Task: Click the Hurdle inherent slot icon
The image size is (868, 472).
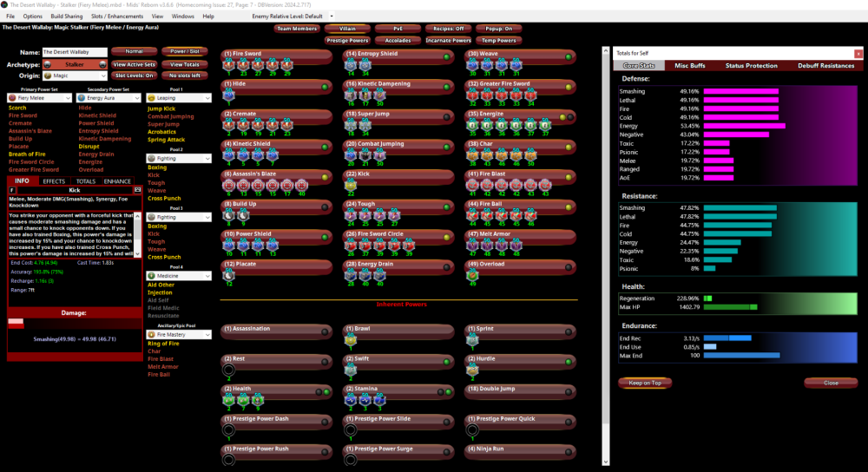Action: point(472,370)
